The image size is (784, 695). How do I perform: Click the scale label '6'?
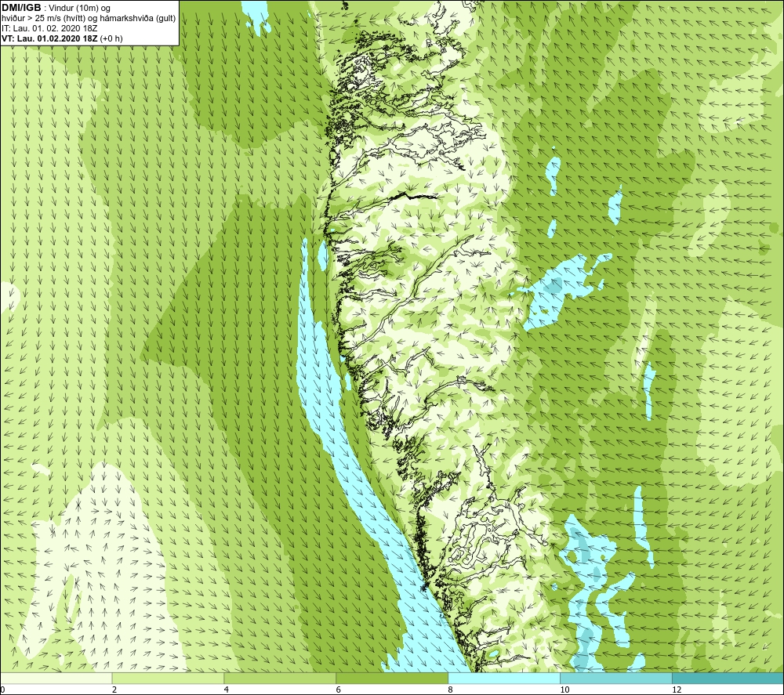click(339, 690)
